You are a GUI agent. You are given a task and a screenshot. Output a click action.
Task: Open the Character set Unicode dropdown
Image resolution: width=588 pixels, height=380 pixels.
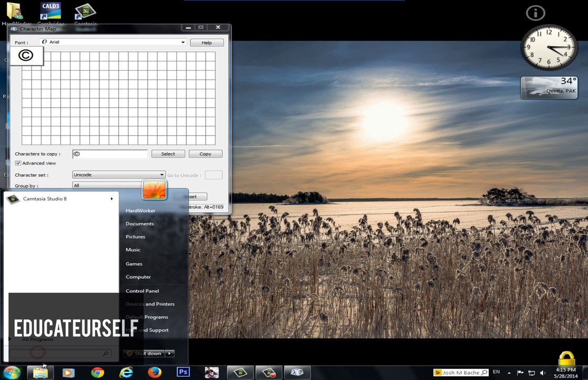click(119, 175)
